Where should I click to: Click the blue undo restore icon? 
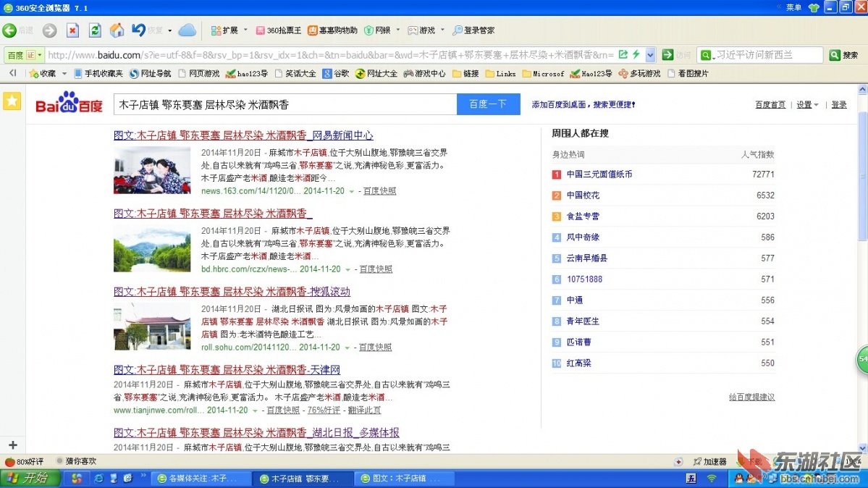138,30
